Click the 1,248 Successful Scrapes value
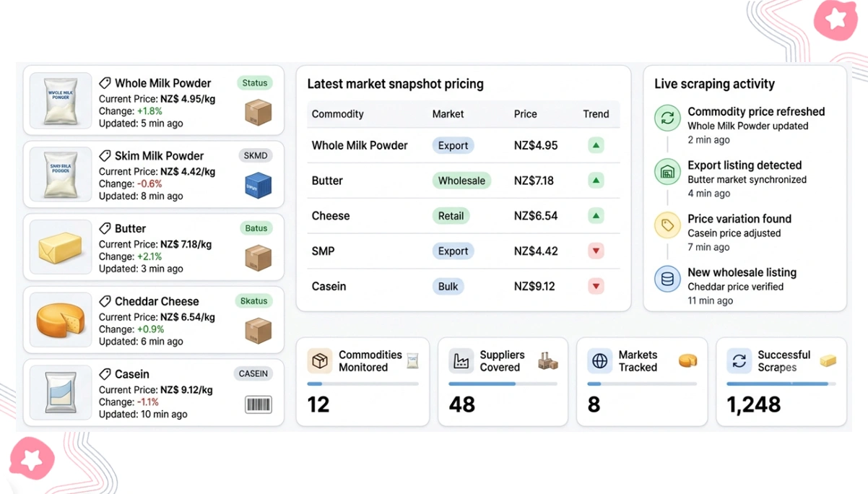The height and width of the screenshot is (494, 868). pos(753,404)
